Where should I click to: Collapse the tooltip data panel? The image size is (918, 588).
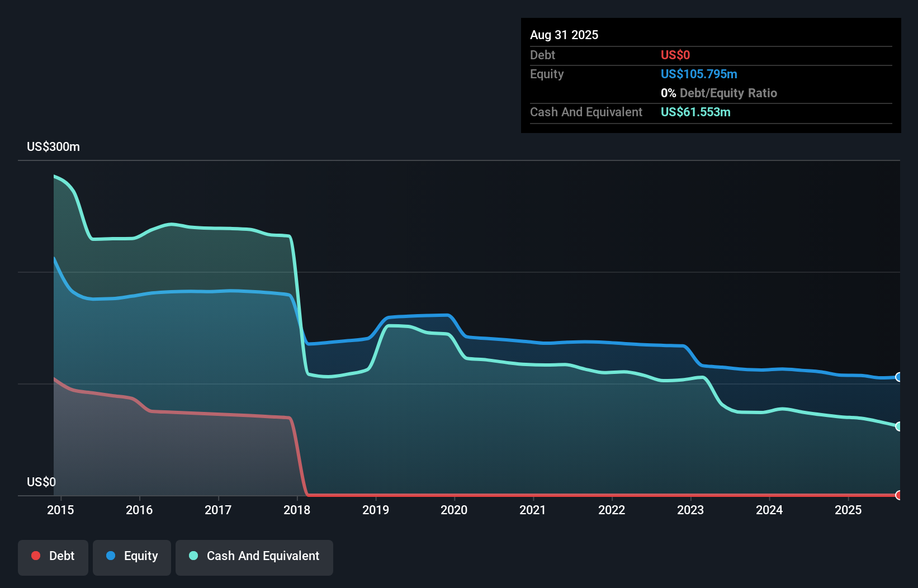(x=711, y=75)
